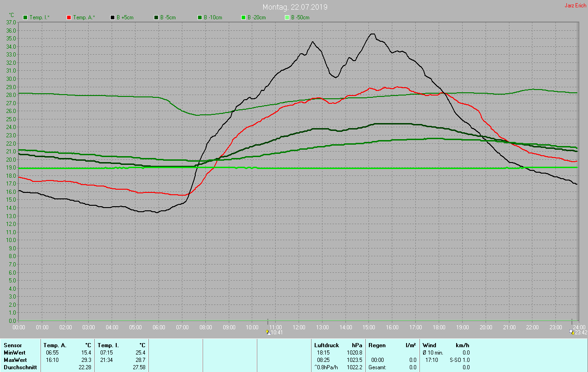Select the black B +5cm legend swatch

click(x=113, y=17)
